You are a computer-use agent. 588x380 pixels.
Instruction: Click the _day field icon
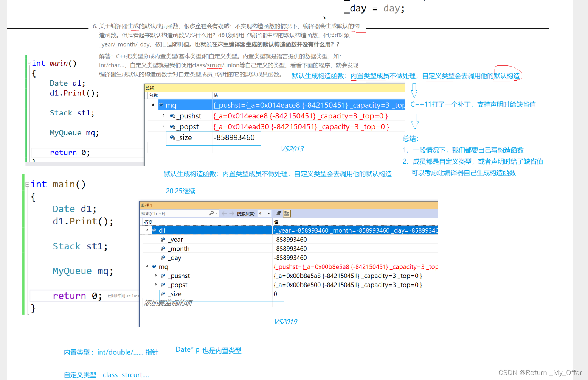click(163, 258)
